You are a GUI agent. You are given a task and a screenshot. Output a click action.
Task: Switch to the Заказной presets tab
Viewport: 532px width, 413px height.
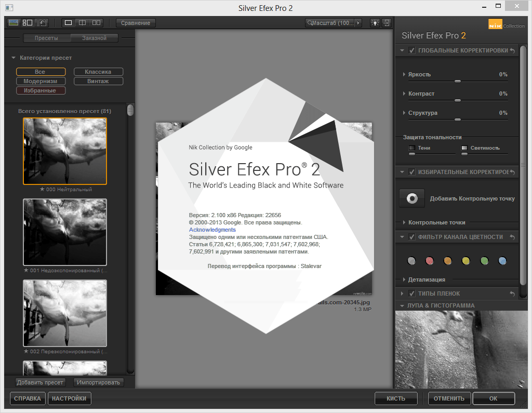click(x=94, y=38)
